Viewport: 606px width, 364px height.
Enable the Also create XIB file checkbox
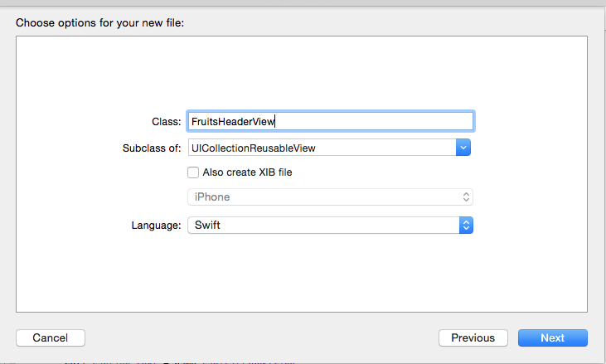tap(193, 172)
